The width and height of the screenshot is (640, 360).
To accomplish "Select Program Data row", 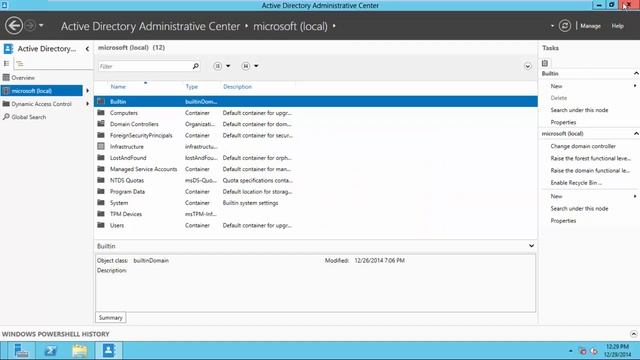I will [x=316, y=191].
